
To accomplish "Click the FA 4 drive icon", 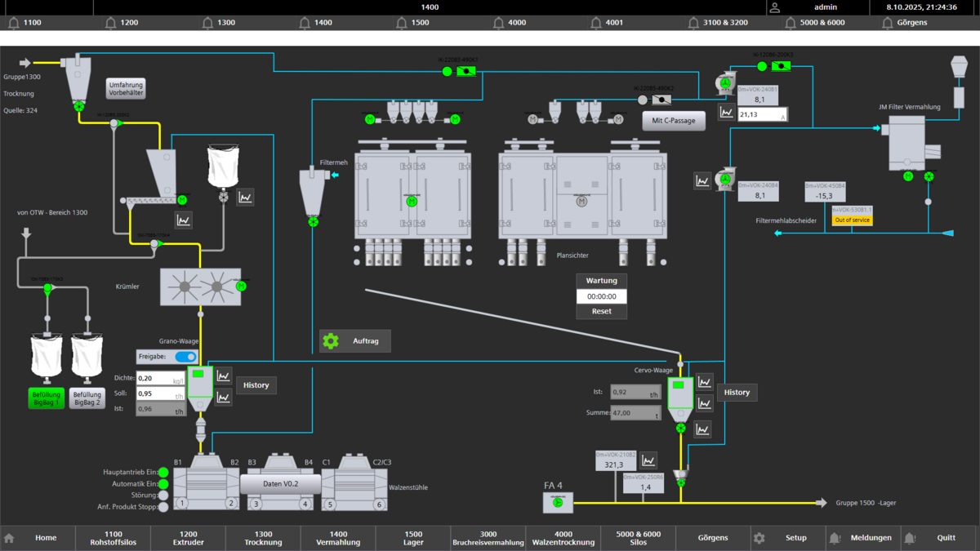I will [x=558, y=502].
